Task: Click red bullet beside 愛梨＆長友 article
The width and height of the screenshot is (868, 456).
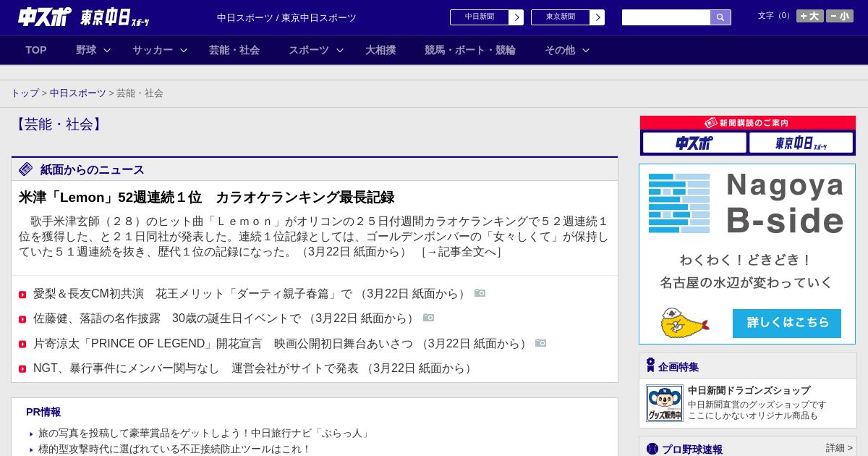Action: pyautogui.click(x=22, y=295)
